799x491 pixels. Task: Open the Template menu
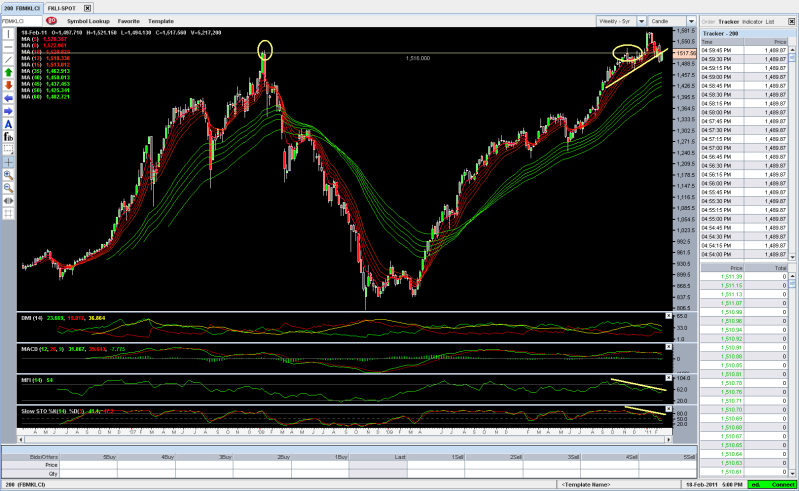click(x=161, y=21)
